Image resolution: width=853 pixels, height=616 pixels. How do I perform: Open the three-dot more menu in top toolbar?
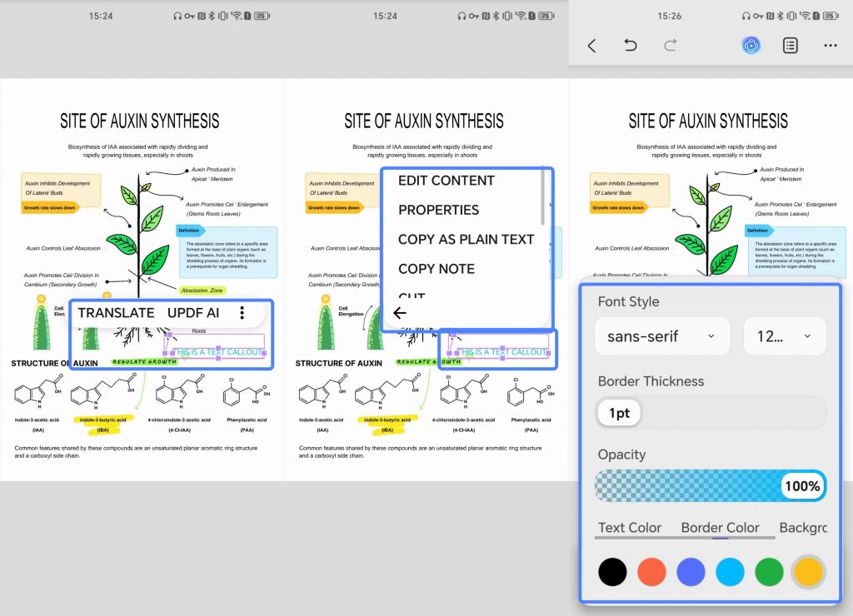coord(831,46)
